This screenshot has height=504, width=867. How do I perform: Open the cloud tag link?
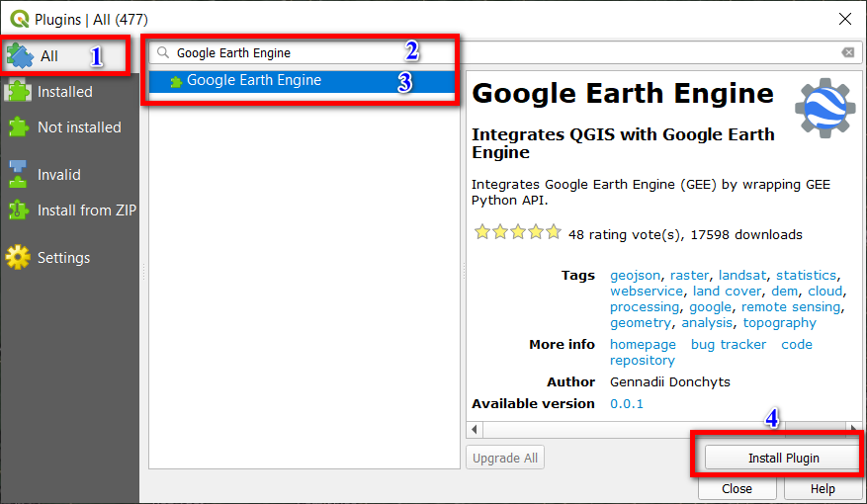pyautogui.click(x=824, y=292)
